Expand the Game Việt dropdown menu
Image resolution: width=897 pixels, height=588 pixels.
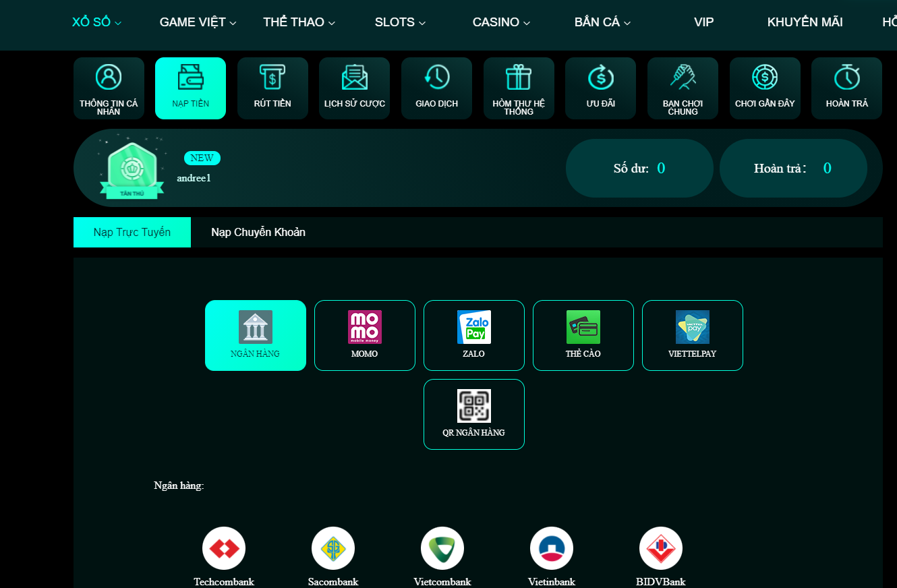tap(198, 22)
